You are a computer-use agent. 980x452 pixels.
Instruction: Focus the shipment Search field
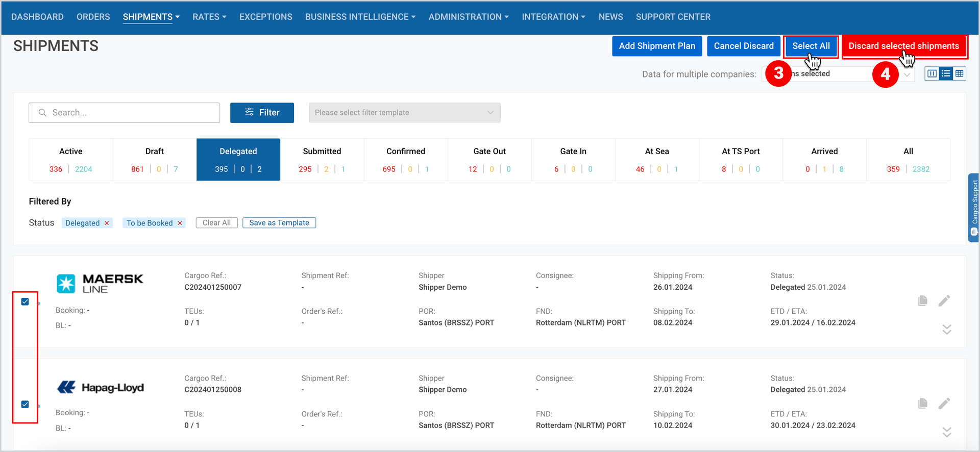click(125, 113)
